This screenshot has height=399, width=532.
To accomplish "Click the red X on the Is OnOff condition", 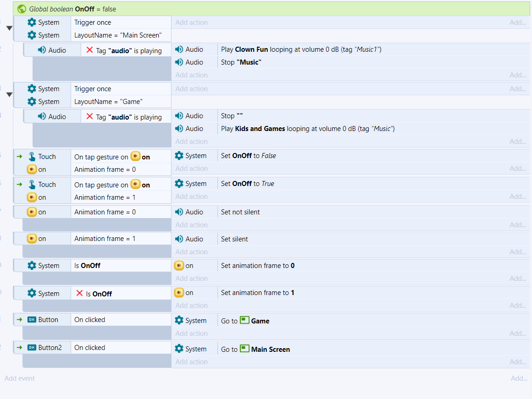I will (x=80, y=294).
